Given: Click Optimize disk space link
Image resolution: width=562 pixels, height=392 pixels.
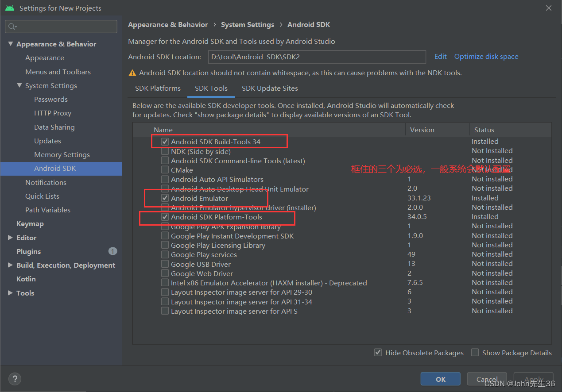Looking at the screenshot, I should point(486,56).
